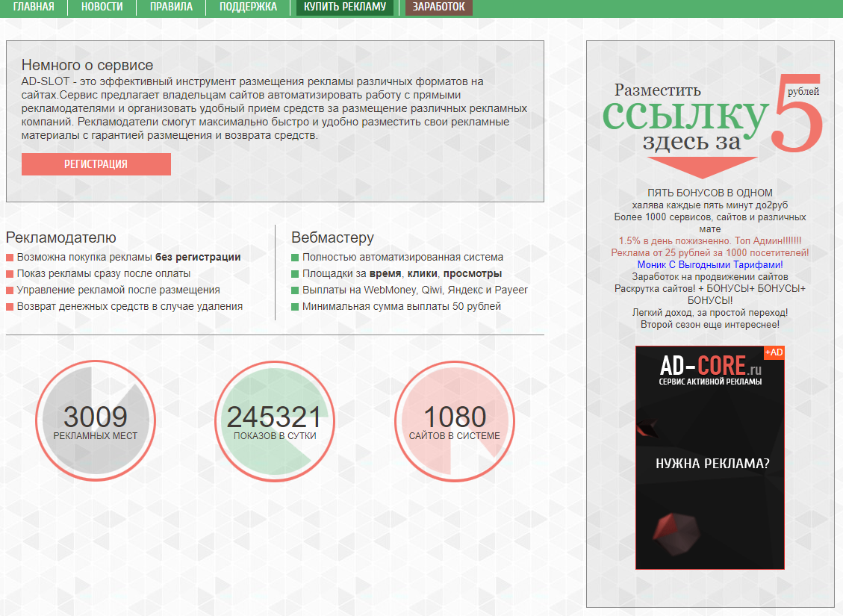Click the 245321 ПОКАЗОВ В СУТКИ counter
The image size is (843, 616).
click(275, 421)
